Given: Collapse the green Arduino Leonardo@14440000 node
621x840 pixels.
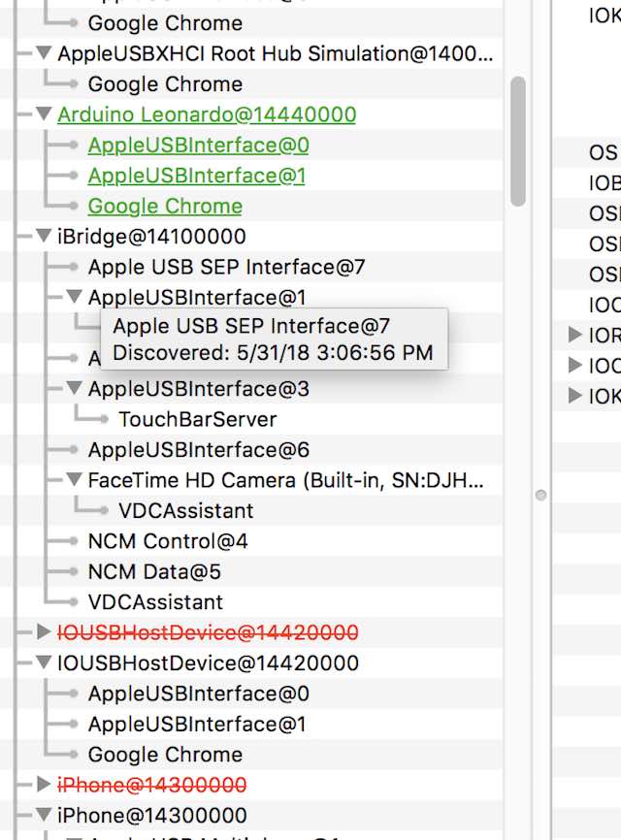Looking at the screenshot, I should click(x=44, y=113).
